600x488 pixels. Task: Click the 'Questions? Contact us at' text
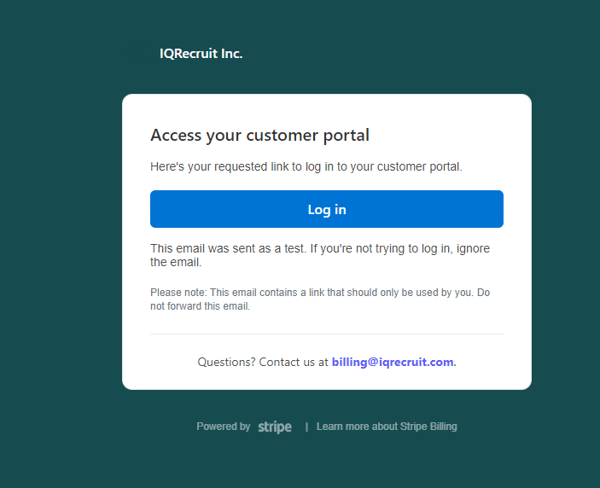(263, 362)
